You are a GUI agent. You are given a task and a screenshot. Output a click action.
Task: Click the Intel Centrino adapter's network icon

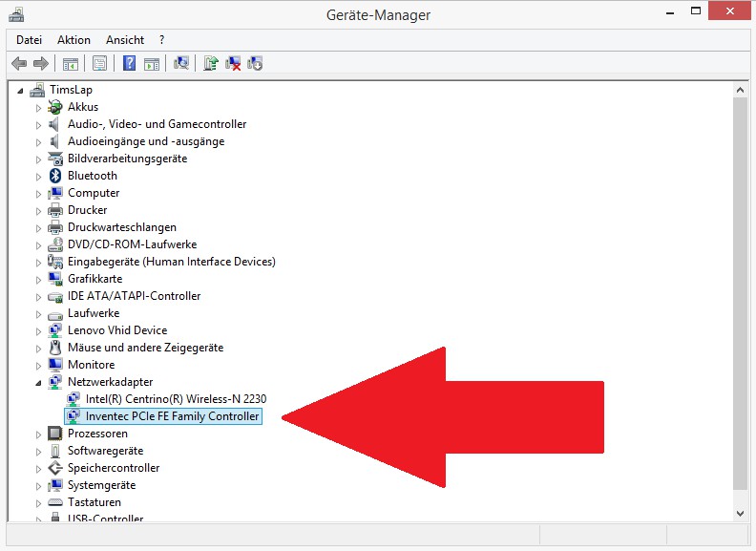pyautogui.click(x=73, y=399)
